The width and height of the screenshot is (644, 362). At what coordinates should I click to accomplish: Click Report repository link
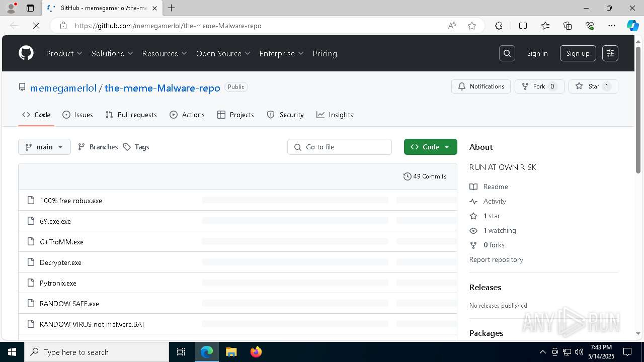(x=496, y=259)
